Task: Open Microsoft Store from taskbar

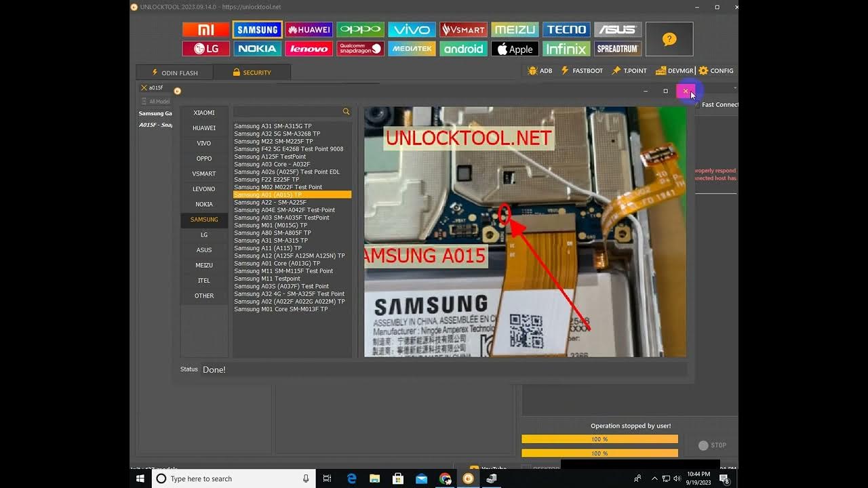Action: click(398, 479)
